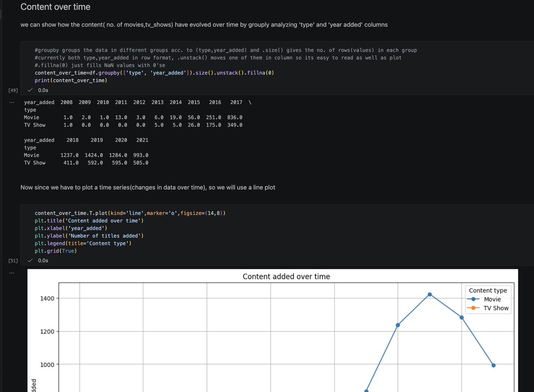The height and width of the screenshot is (392, 534).
Task: Click the 2021 column header in output
Action: click(142, 140)
